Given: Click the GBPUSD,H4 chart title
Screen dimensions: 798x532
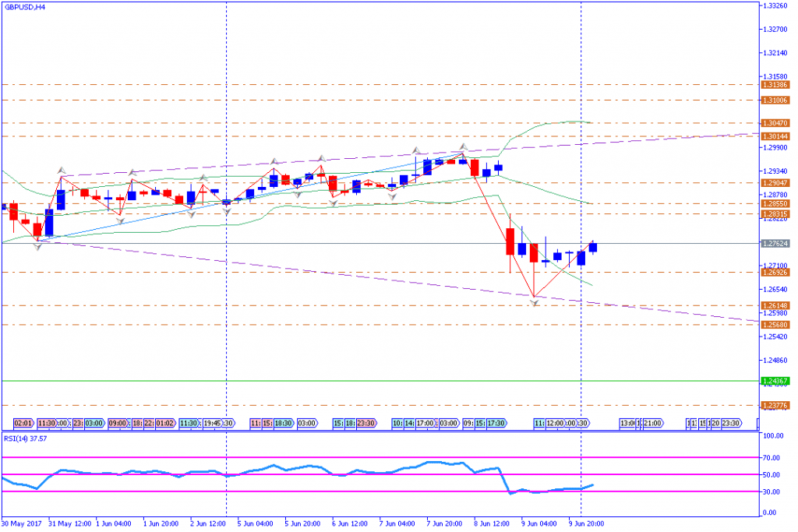Looking at the screenshot, I should 25,7.
